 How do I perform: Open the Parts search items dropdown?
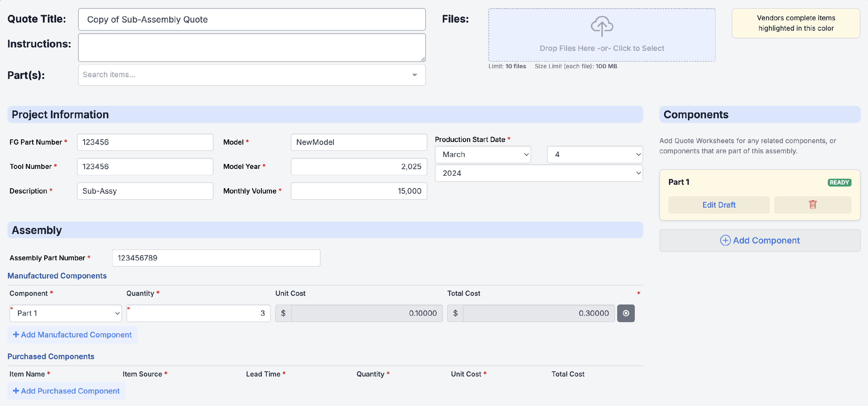coord(252,75)
